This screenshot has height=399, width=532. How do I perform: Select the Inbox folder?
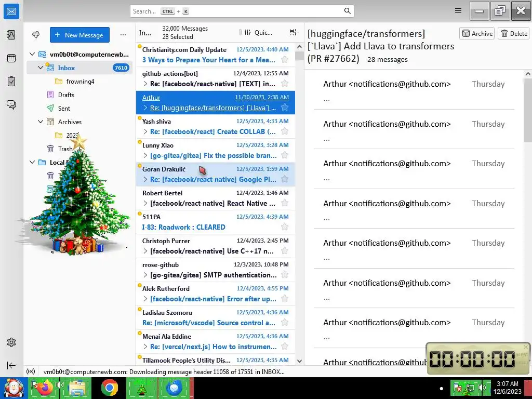79,68
